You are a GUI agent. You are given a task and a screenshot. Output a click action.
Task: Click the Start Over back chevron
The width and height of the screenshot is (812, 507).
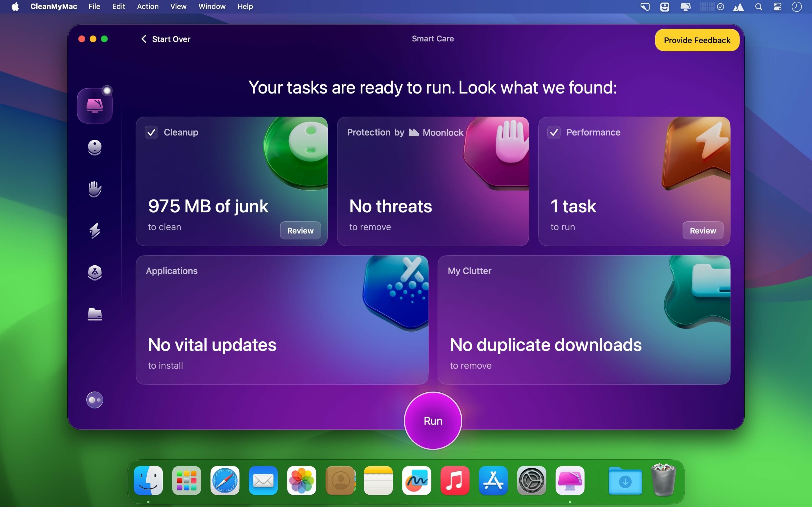coord(144,39)
